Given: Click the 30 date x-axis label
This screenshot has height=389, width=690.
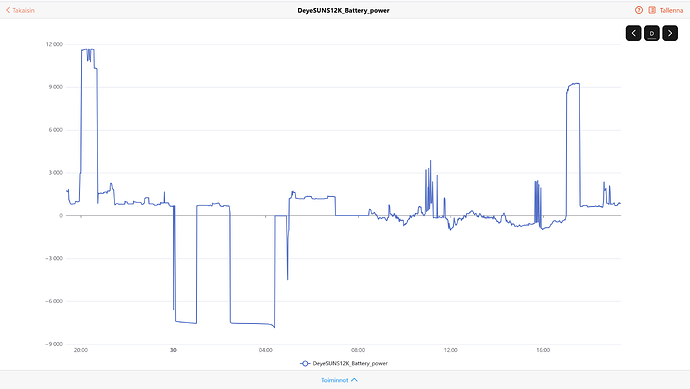Looking at the screenshot, I should (x=173, y=350).
